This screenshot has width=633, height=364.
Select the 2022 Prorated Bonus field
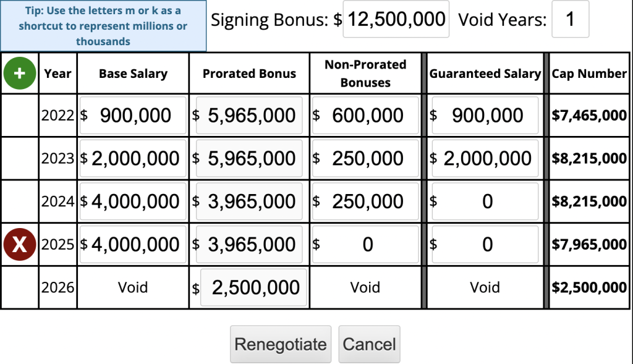(x=250, y=116)
